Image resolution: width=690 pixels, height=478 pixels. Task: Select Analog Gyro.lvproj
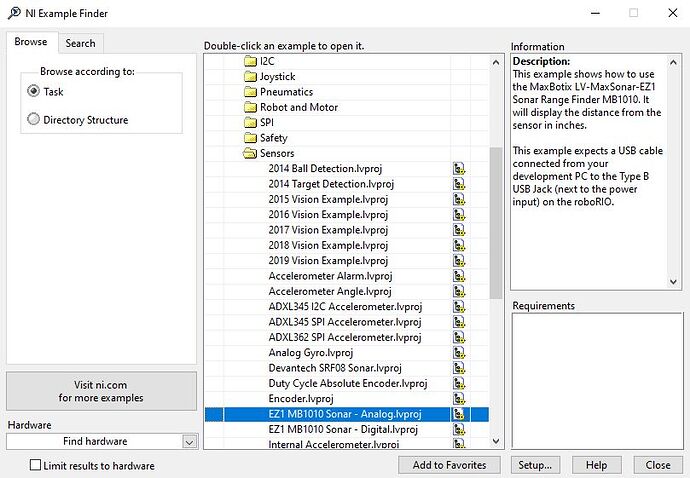311,353
